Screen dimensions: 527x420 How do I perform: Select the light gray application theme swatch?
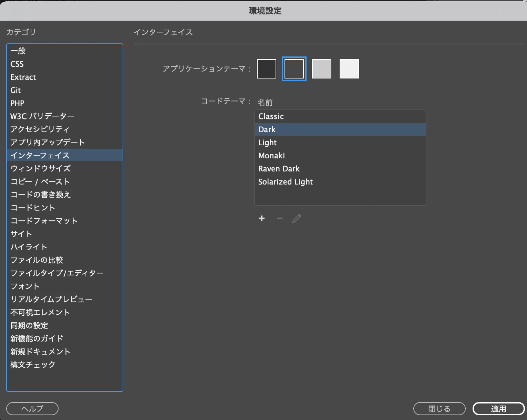click(322, 69)
